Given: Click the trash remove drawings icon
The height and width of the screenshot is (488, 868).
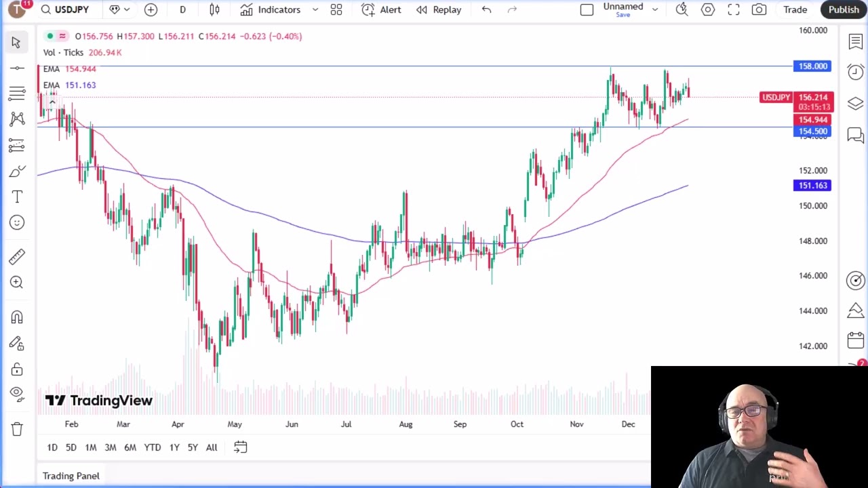Looking at the screenshot, I should pyautogui.click(x=16, y=428).
